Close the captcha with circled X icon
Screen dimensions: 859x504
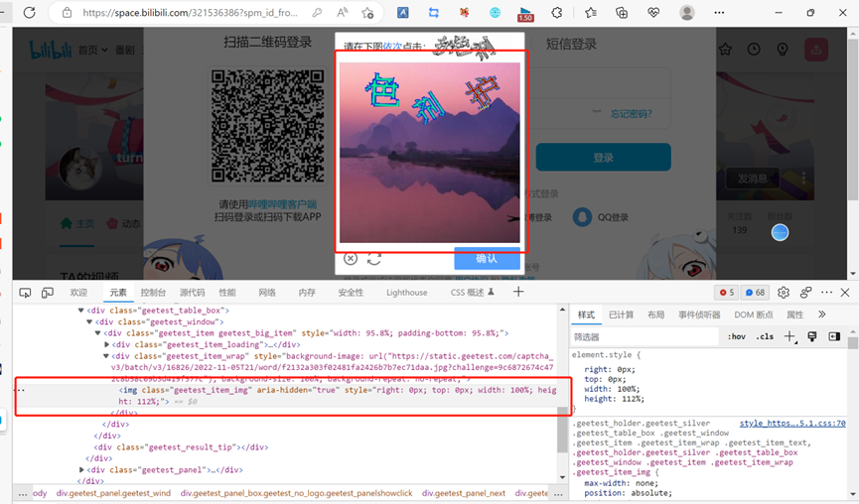pos(351,258)
